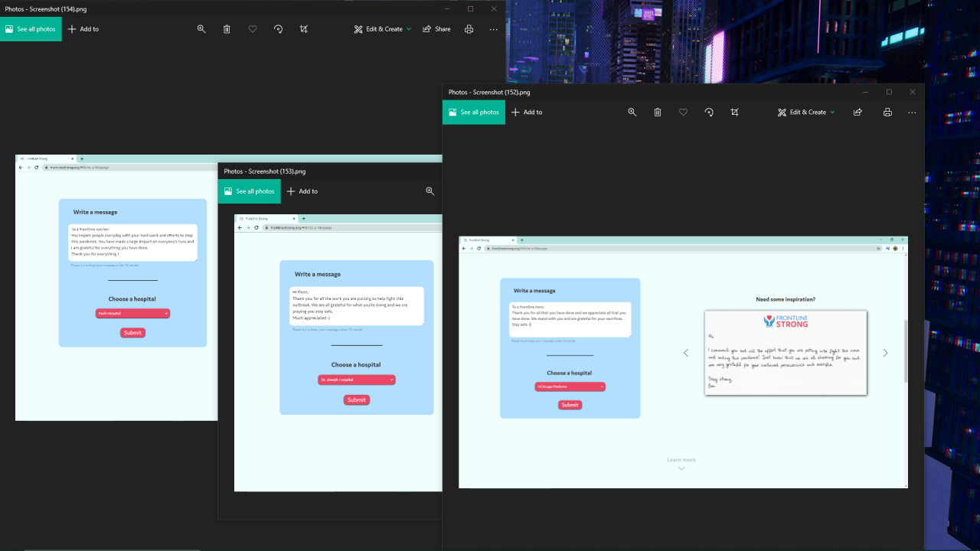
Task: Print the photo from Screenshot (152) window
Action: [887, 112]
